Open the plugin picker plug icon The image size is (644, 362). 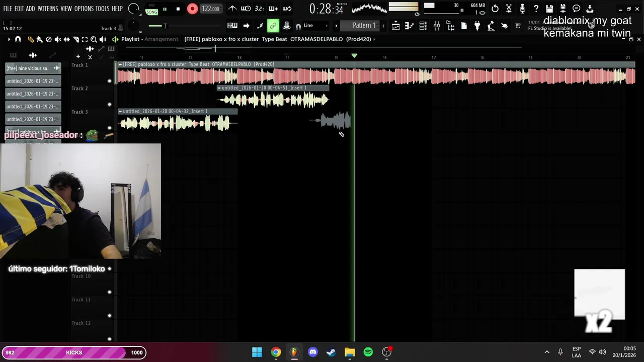(x=477, y=26)
